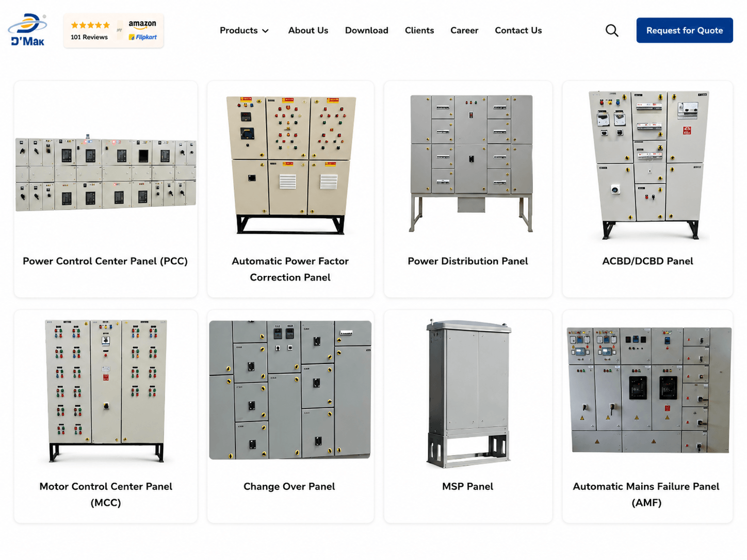Open Automatic Mains Failure Panel (AMF) title
Viewport: 747px width, 560px height.
(x=646, y=495)
